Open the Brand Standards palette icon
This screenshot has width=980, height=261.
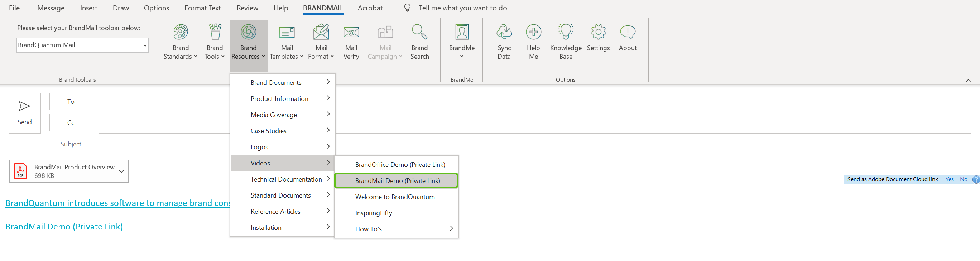click(x=181, y=32)
